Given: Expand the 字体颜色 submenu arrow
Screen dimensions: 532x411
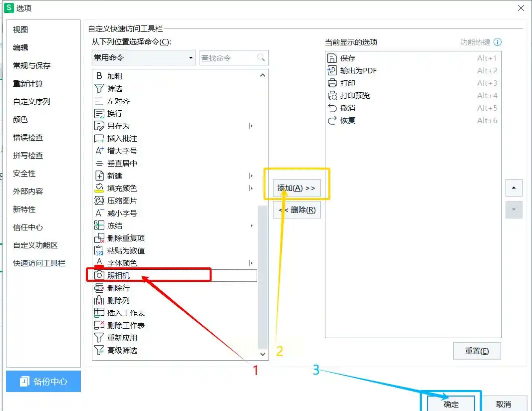Looking at the screenshot, I should (x=251, y=263).
